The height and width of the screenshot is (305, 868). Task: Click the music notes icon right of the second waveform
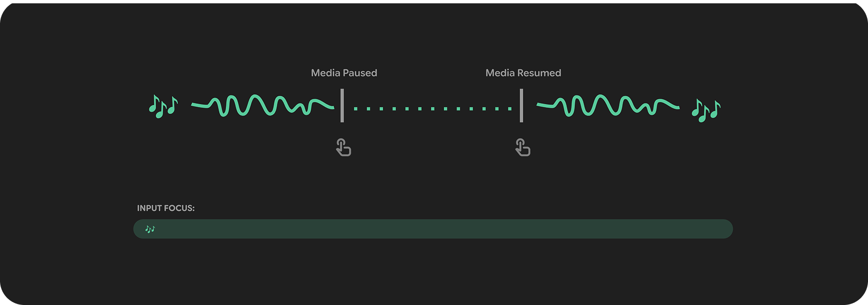click(706, 110)
